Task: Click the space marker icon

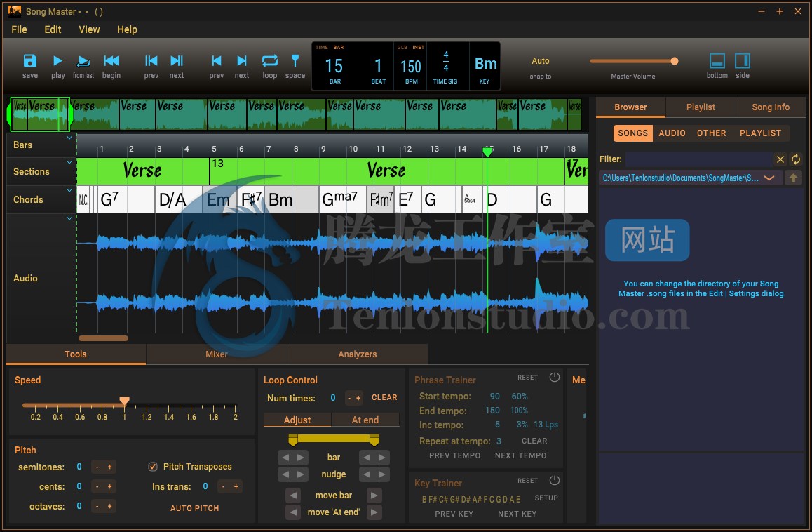Action: click(295, 61)
